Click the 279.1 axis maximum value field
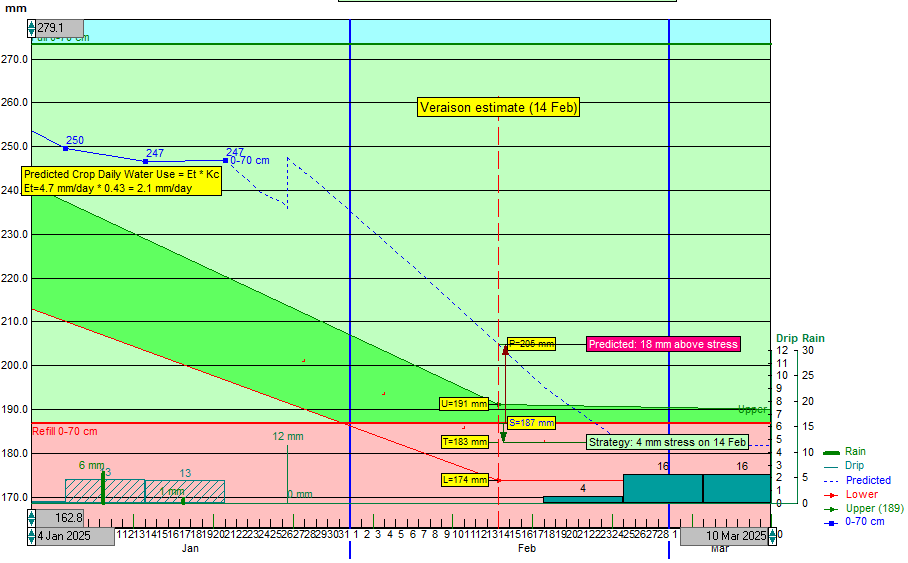 [58, 28]
